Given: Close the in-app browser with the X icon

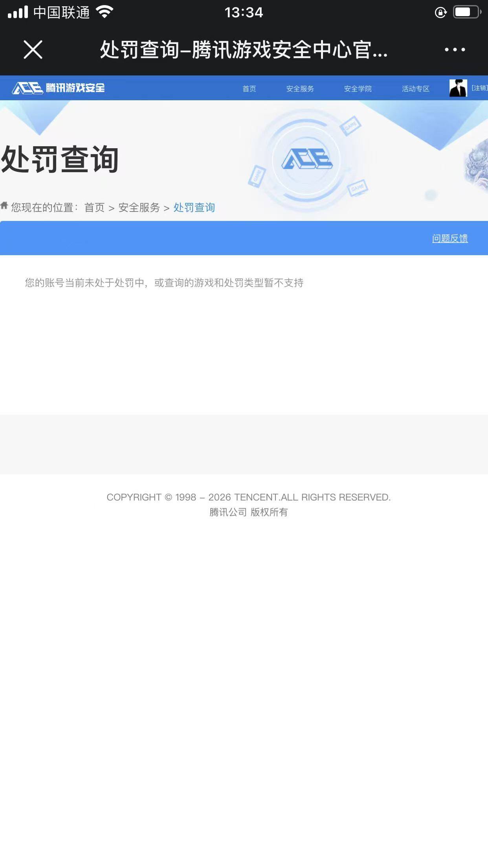Looking at the screenshot, I should click(x=33, y=50).
